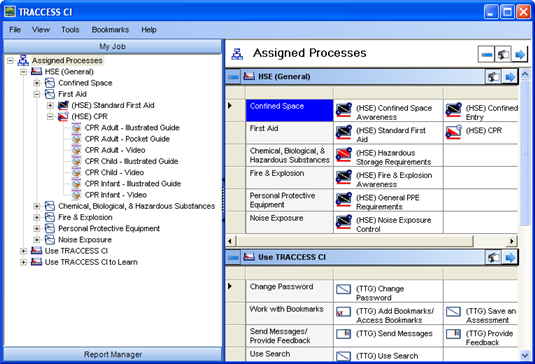Click the (TTG) Add Bookmarks icon

343,312
